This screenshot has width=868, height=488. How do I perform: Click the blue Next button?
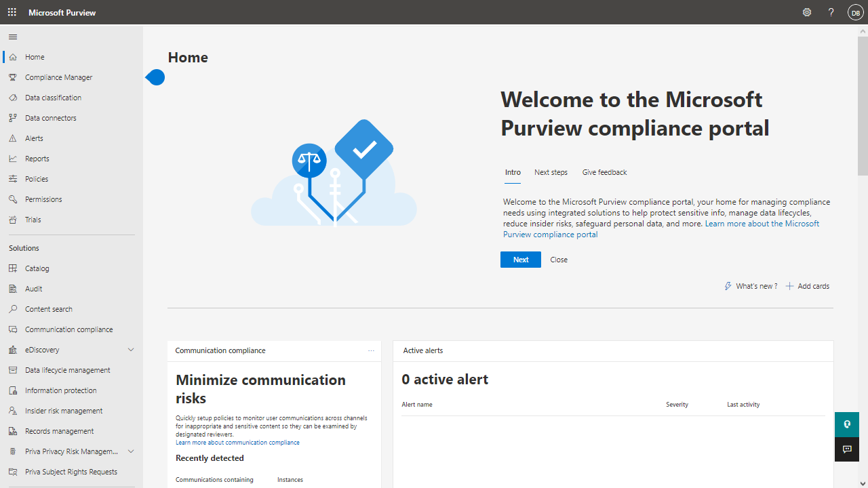(521, 260)
